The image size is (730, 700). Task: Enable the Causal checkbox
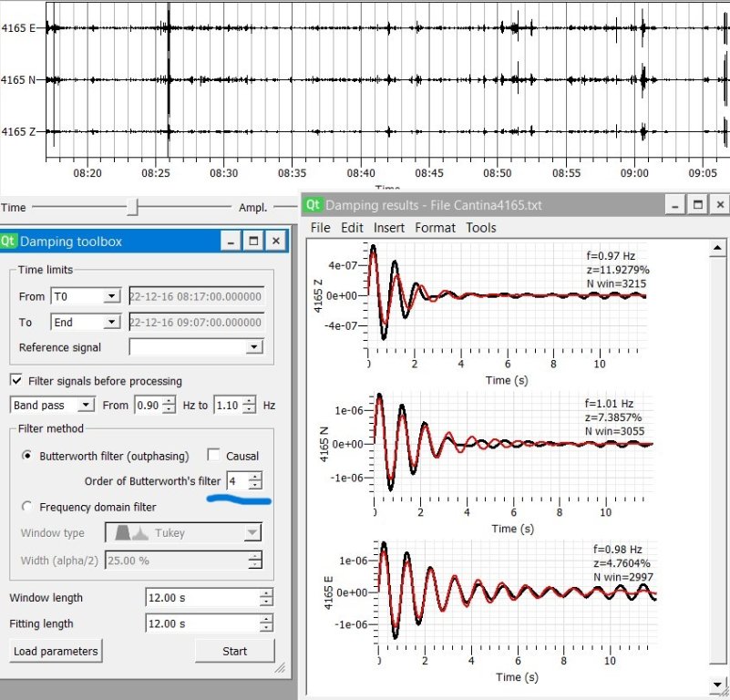[213, 456]
